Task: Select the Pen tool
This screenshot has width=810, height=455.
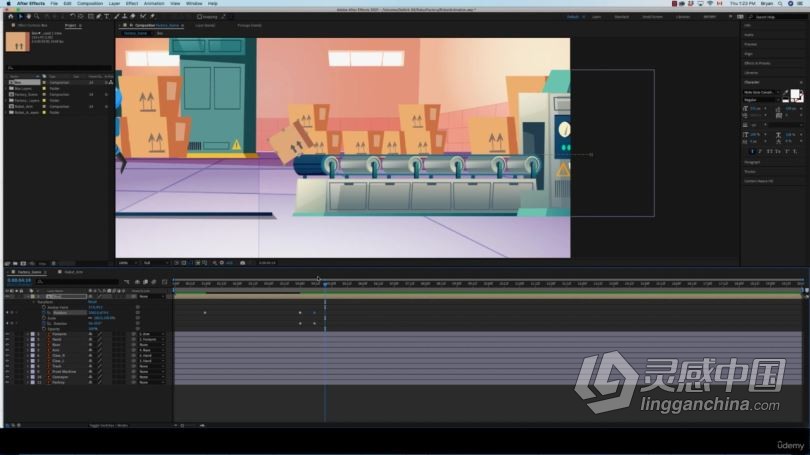Action: [x=99, y=17]
